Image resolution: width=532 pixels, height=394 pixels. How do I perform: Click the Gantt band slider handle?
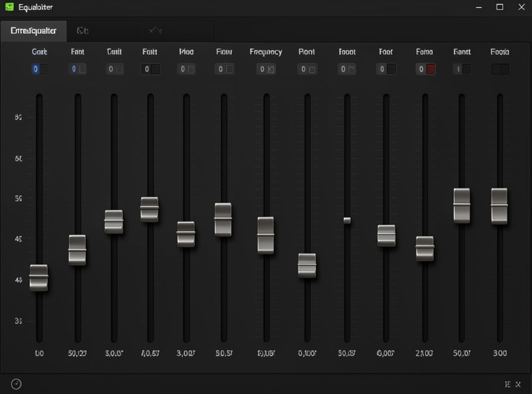pos(462,206)
